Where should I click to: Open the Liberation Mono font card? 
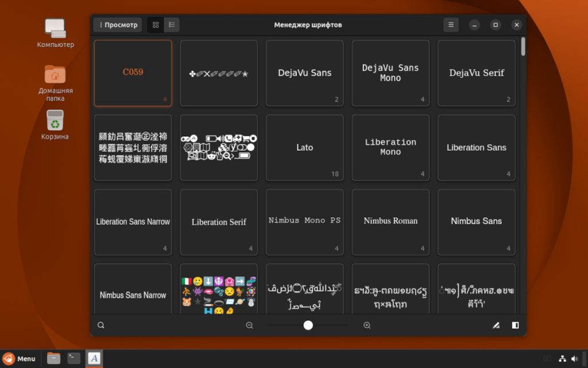[390, 148]
